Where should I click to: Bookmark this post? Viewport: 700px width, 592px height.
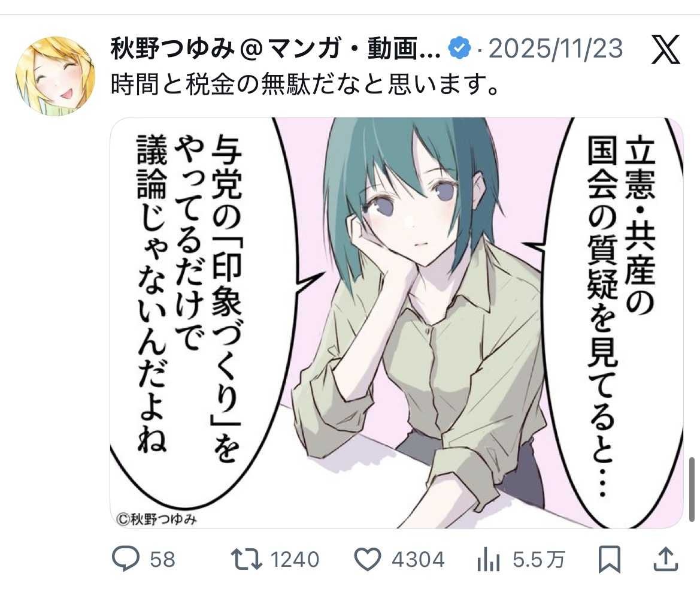(x=610, y=560)
